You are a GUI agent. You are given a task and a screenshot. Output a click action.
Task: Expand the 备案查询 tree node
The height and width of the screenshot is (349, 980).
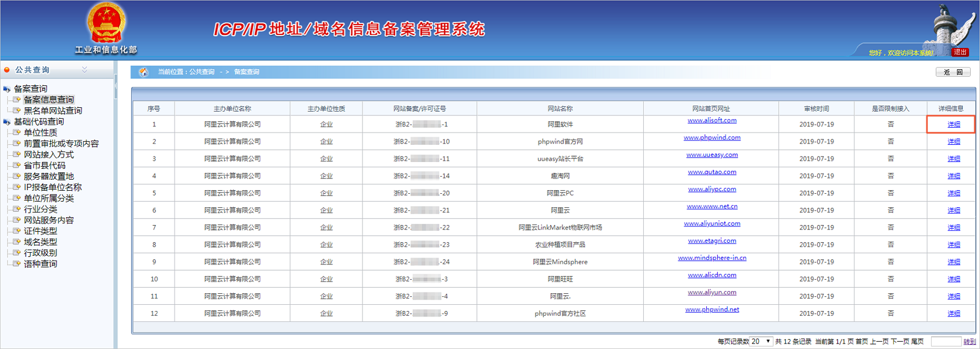(x=30, y=89)
